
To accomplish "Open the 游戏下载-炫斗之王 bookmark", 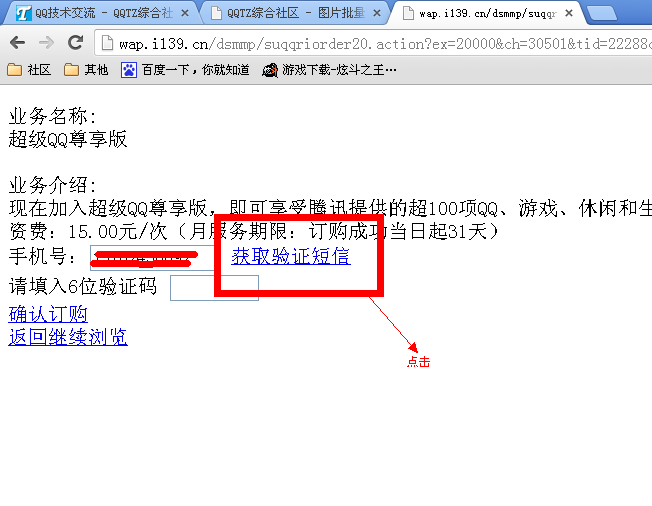I will click(329, 70).
